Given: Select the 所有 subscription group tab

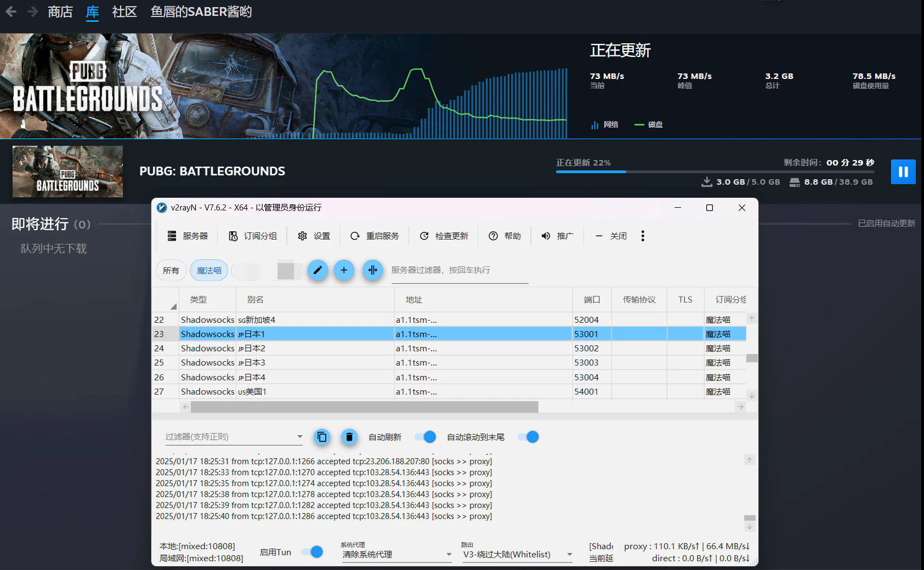Looking at the screenshot, I should [x=171, y=270].
